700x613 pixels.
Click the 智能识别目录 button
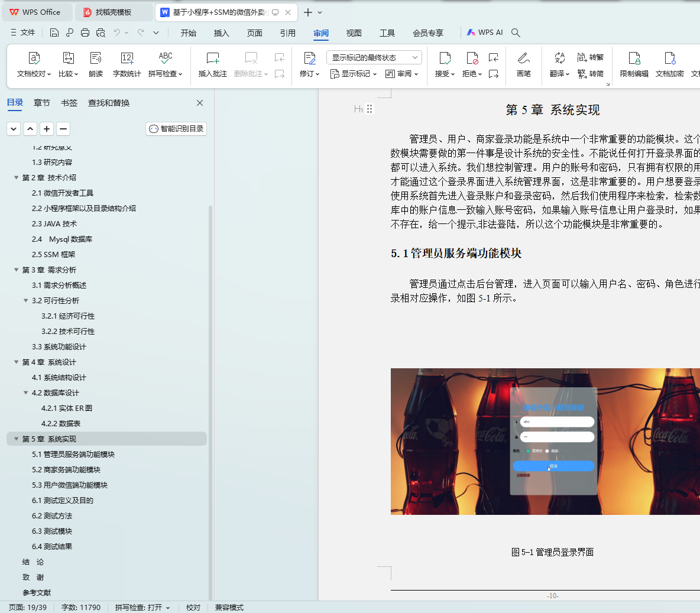tap(176, 129)
